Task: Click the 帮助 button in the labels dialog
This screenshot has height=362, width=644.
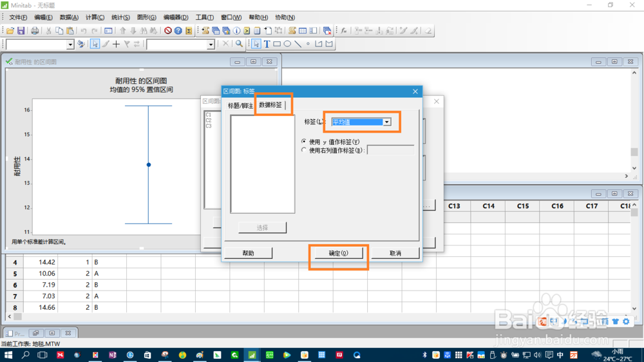Action: (x=248, y=253)
